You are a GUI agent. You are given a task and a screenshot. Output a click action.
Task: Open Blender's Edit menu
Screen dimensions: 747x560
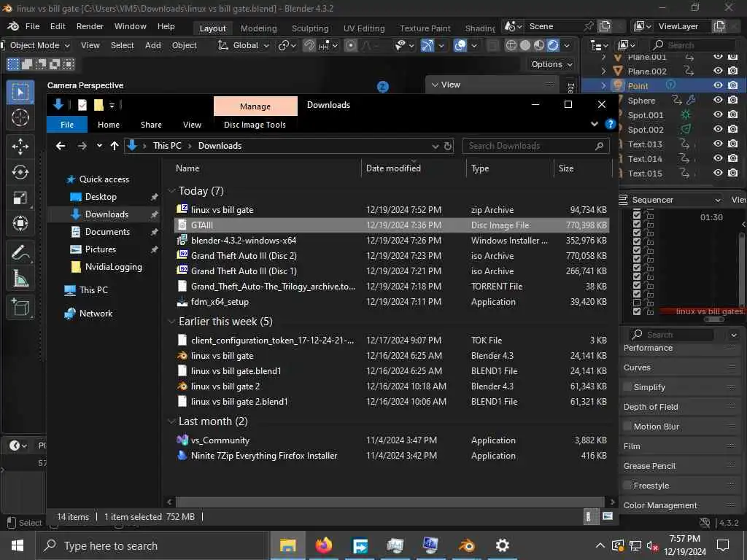[x=58, y=27]
